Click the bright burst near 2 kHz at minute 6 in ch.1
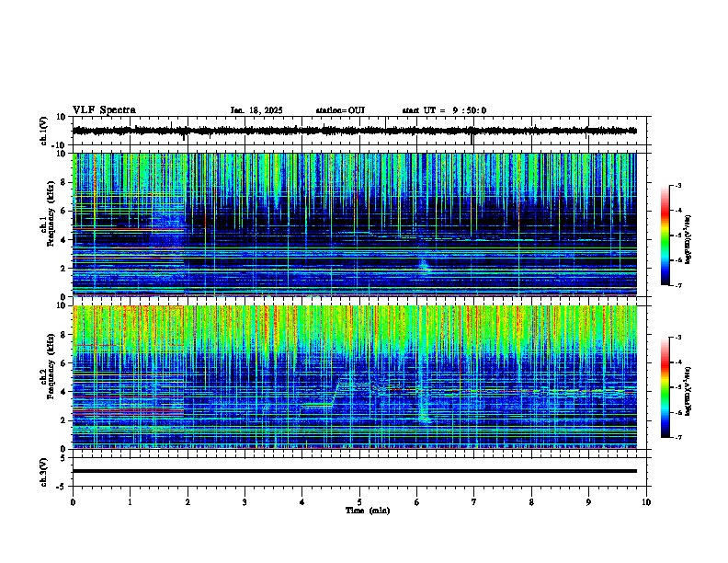Image resolution: width=728 pixels, height=563 pixels. coord(425,266)
